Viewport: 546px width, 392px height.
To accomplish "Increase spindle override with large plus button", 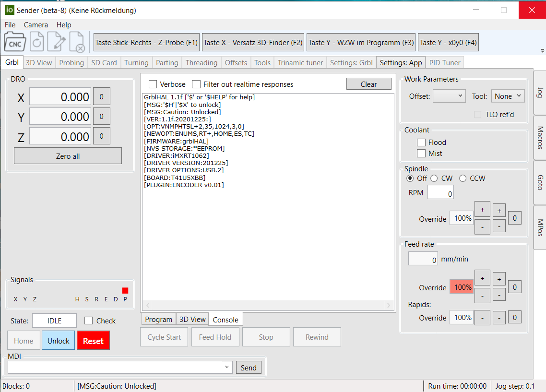I will click(482, 210).
